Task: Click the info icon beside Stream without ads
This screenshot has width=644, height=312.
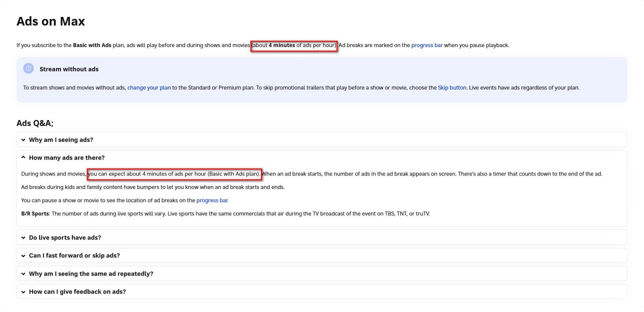Action: (29, 69)
